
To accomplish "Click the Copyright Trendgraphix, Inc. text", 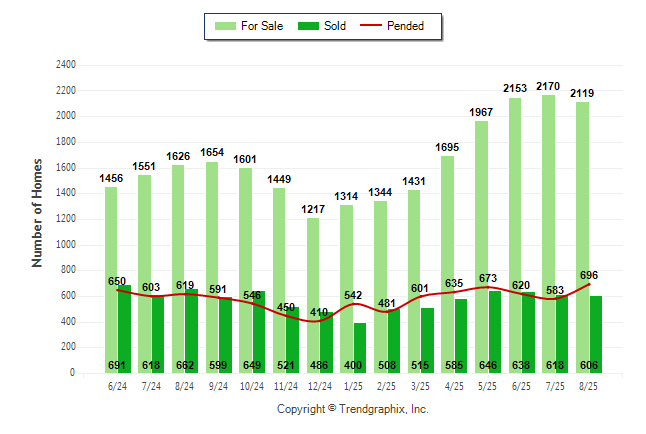I will point(352,409).
